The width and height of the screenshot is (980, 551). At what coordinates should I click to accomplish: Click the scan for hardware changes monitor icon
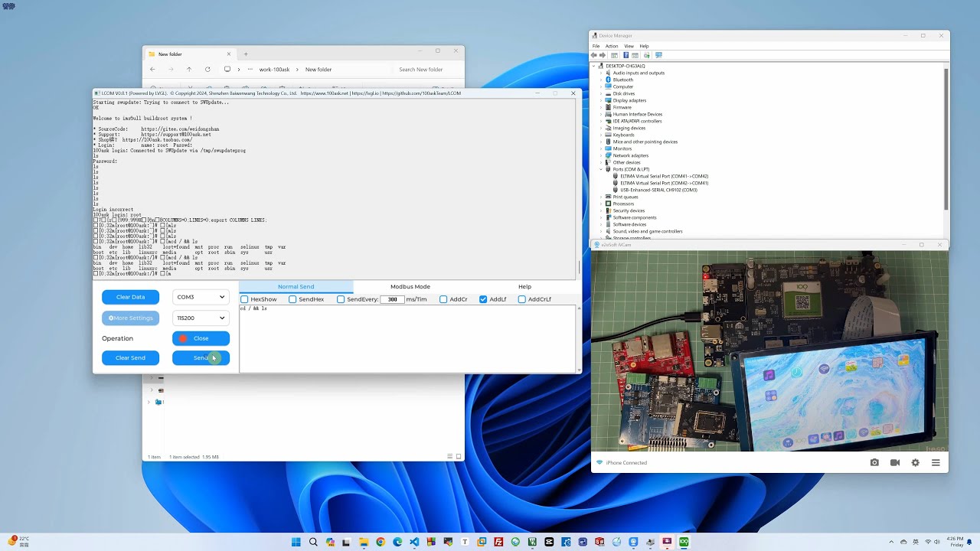pos(658,55)
